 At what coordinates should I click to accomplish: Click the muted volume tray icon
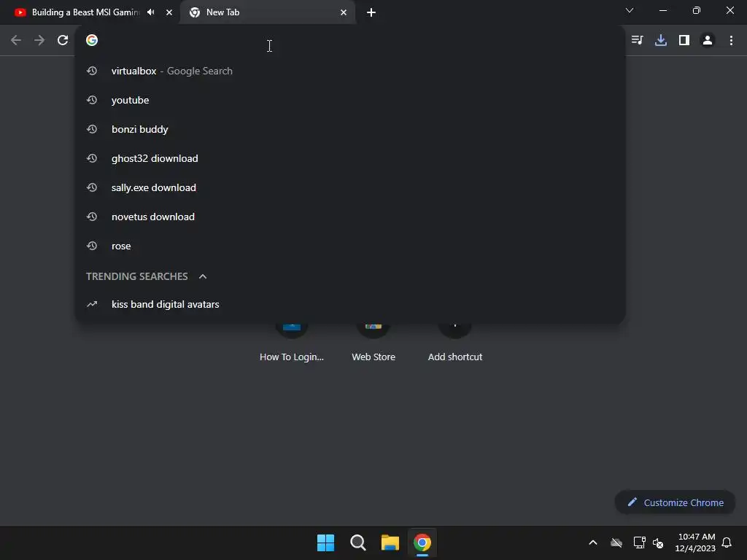tap(658, 542)
